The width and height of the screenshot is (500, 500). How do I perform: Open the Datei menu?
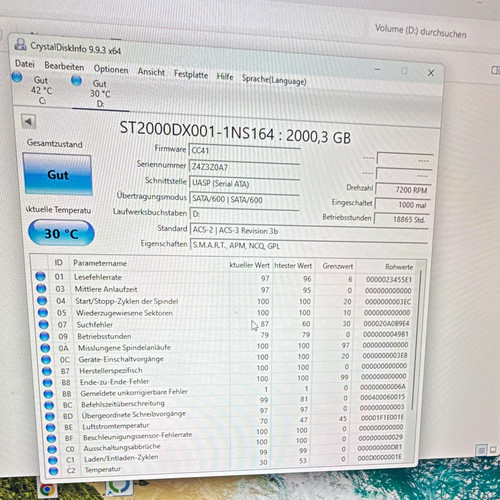25,63
